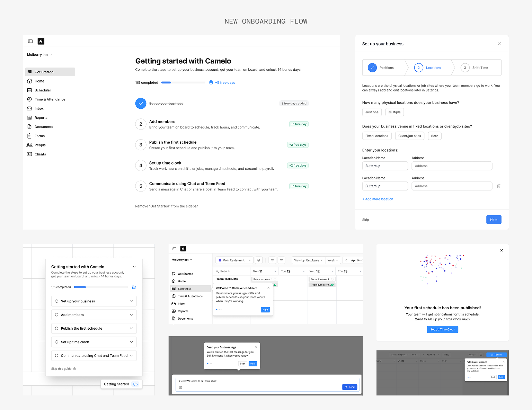Open Time & Attendance in scheduler screen sidebar

(190, 296)
